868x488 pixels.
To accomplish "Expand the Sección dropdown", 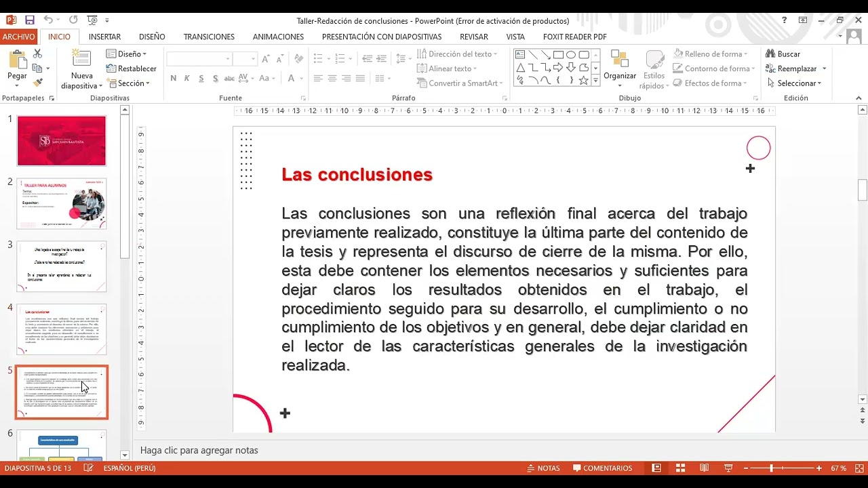I will pyautogui.click(x=128, y=83).
